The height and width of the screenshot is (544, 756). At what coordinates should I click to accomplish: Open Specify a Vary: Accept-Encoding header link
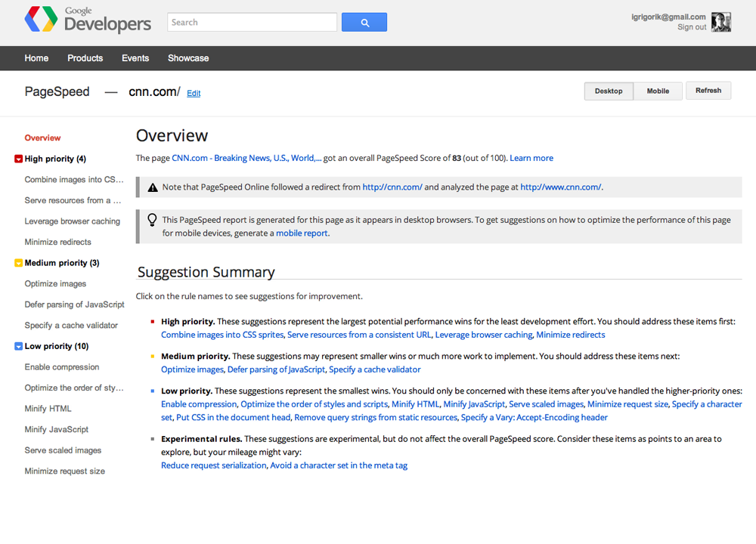[x=534, y=417]
